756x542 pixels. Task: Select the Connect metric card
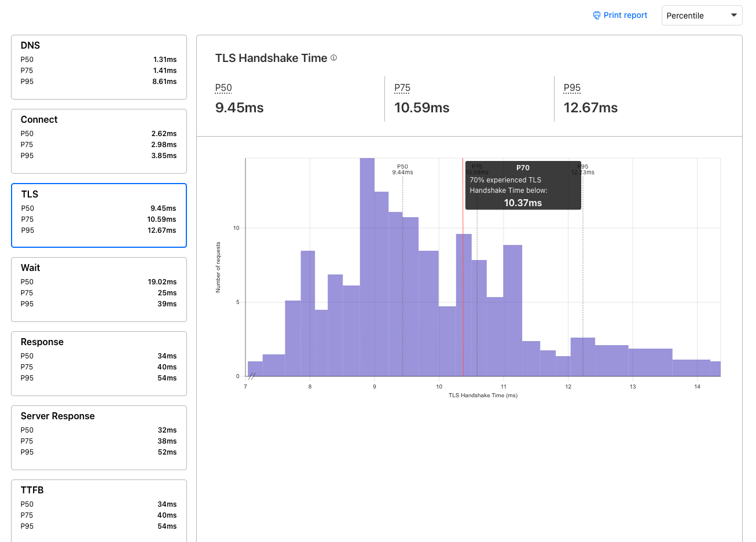pyautogui.click(x=99, y=141)
